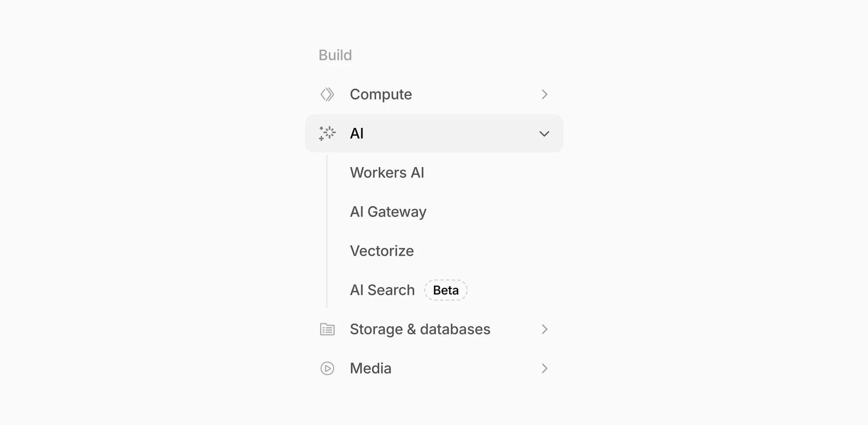The height and width of the screenshot is (425, 868).
Task: Navigate to AI Gateway
Action: click(x=388, y=211)
